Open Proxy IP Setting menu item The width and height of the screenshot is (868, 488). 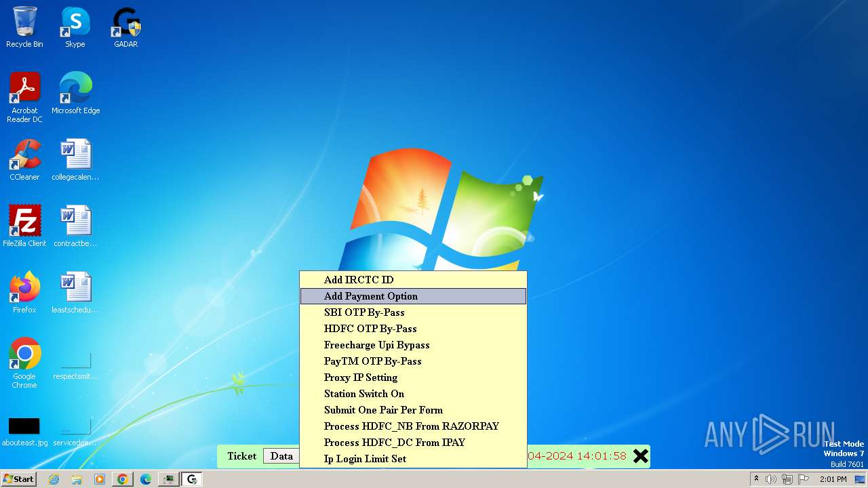[413, 378]
